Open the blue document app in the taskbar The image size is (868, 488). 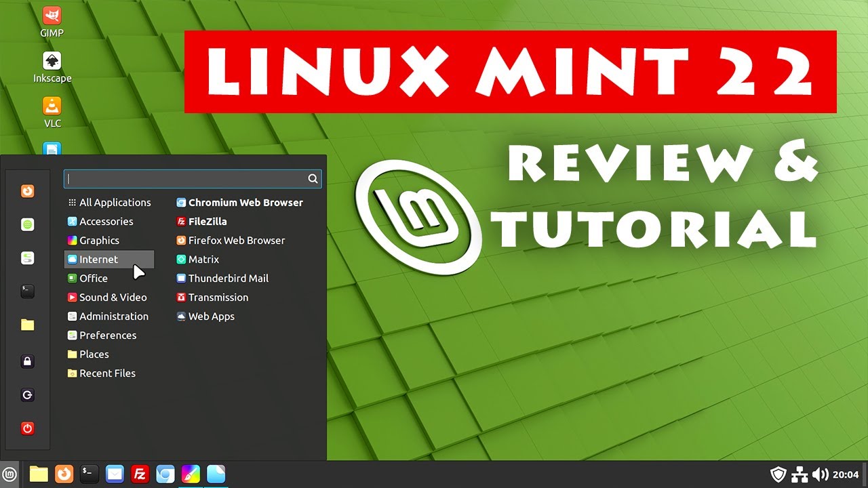click(216, 474)
